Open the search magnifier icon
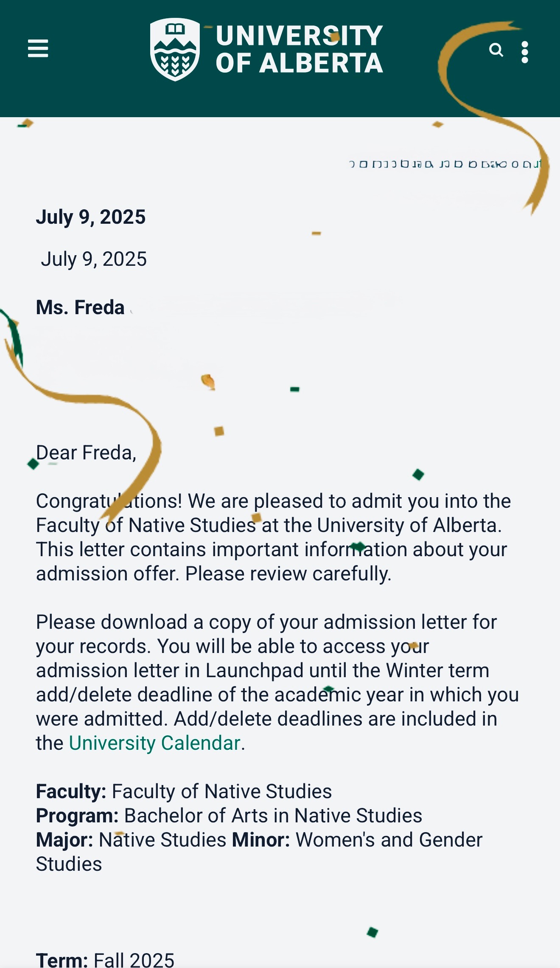 pos(496,50)
